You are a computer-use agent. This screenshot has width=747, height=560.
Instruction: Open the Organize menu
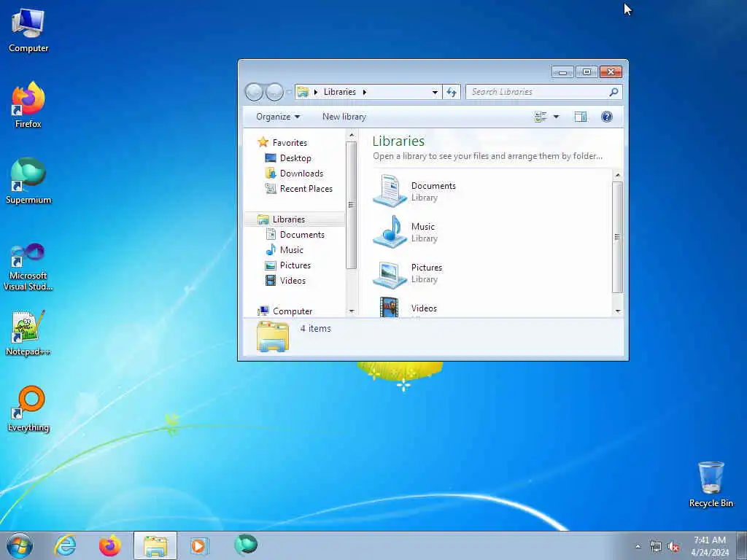(278, 117)
